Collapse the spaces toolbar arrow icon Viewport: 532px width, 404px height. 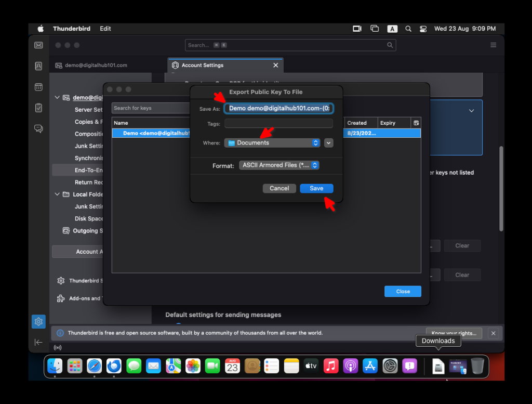tap(38, 342)
